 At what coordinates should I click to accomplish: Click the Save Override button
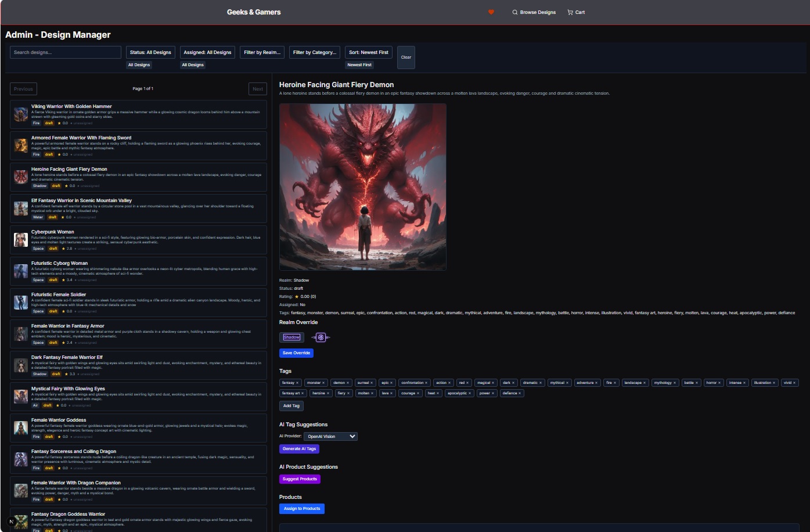tap(296, 353)
